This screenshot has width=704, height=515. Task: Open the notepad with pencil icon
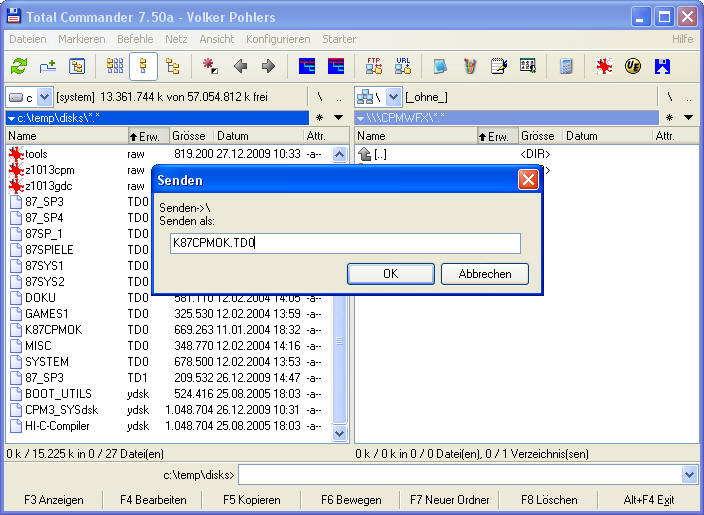[499, 66]
